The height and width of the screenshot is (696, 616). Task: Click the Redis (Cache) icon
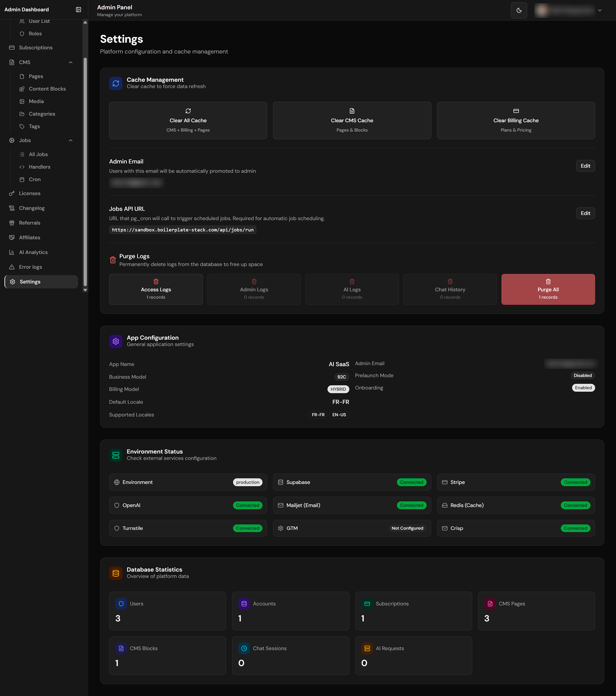[445, 505]
